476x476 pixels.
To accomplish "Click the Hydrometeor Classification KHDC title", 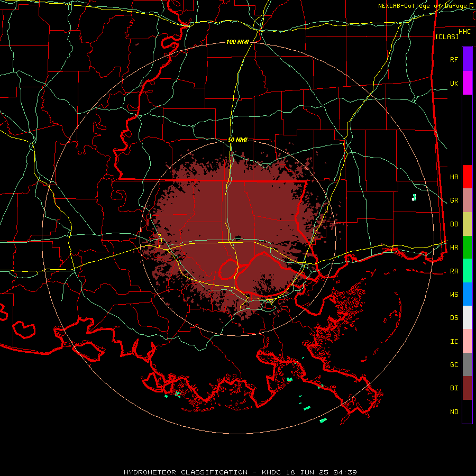I will tap(240, 472).
